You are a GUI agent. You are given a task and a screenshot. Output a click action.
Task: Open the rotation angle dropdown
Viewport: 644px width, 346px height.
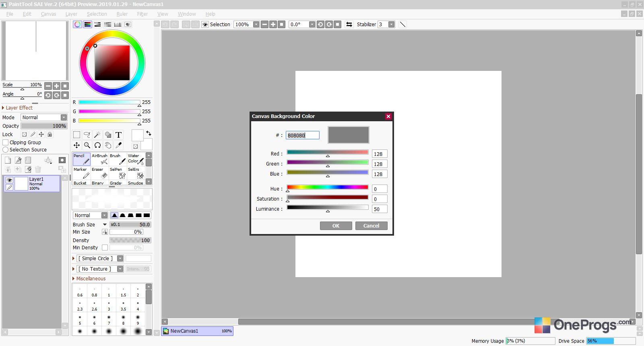[x=312, y=25]
